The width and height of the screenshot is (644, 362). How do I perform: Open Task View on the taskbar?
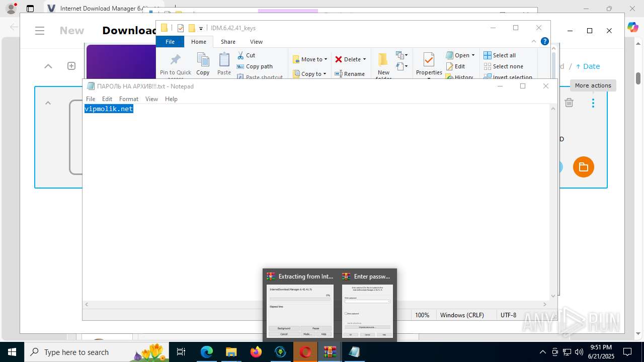[181, 352]
